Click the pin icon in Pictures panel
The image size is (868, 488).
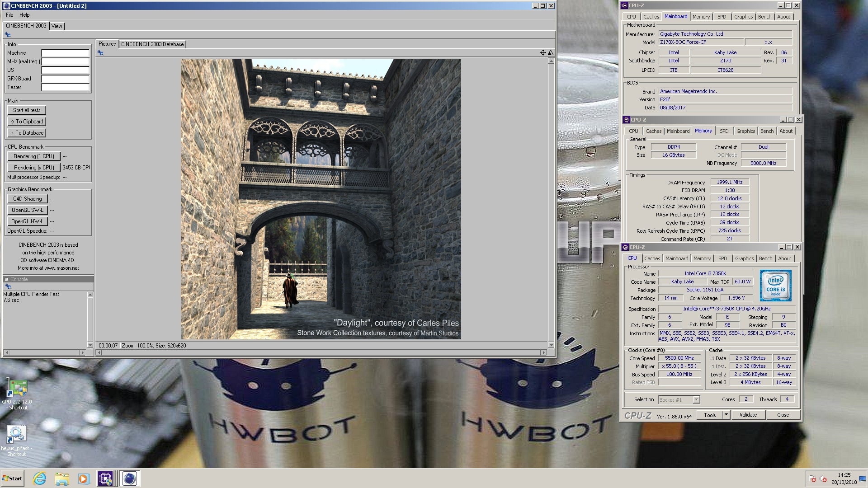100,53
